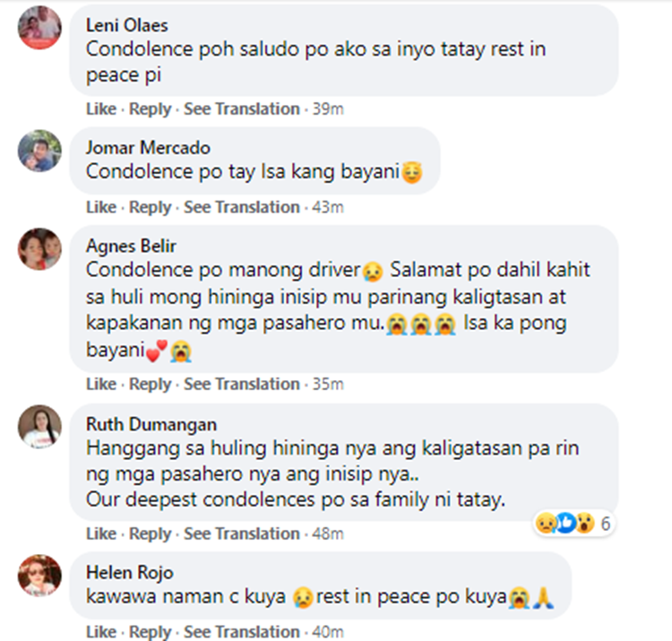Click Agnes Belir's avatar photo
This screenshot has width=672, height=641.
(39, 248)
